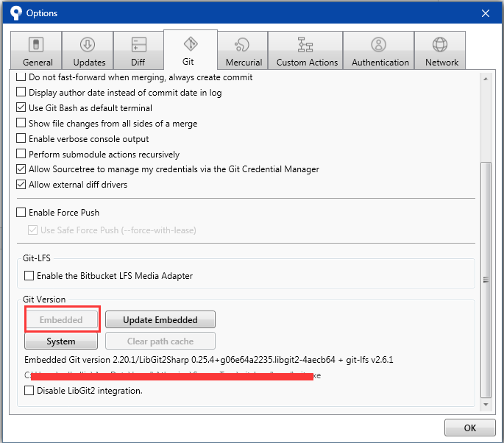Uncheck Git Credential Manager checkbox
Viewport: 504px width, 443px height.
21,169
